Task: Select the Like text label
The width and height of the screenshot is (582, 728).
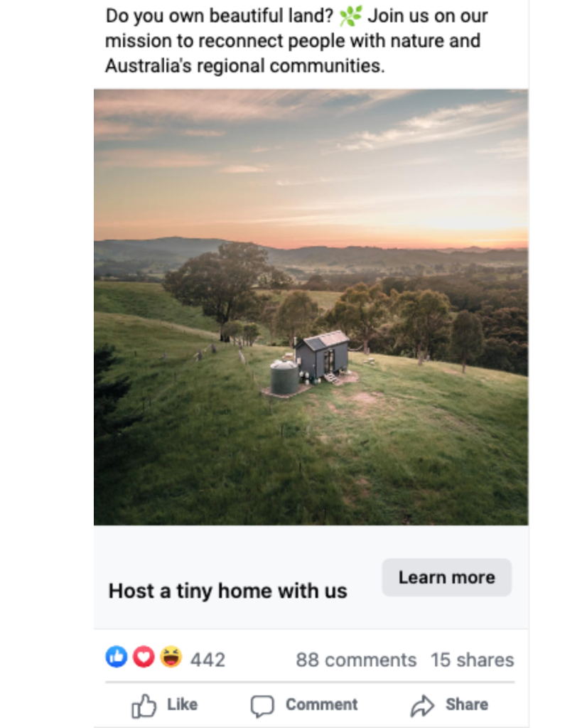Action: (183, 705)
